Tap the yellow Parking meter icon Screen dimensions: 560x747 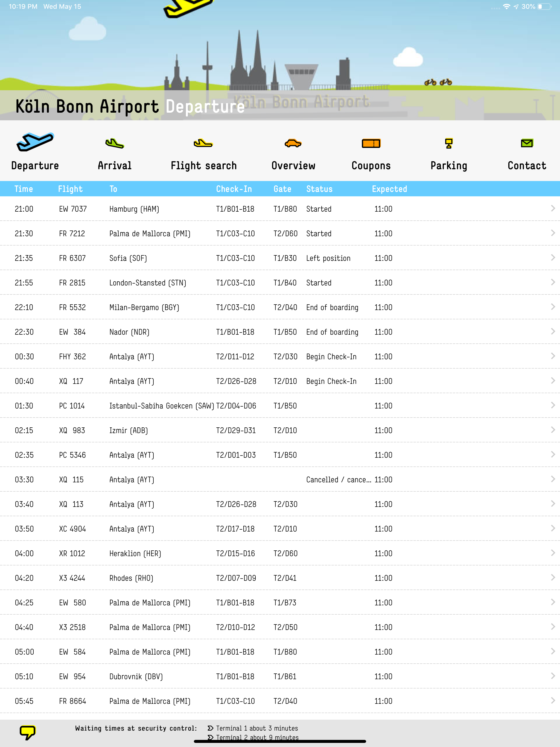[448, 144]
